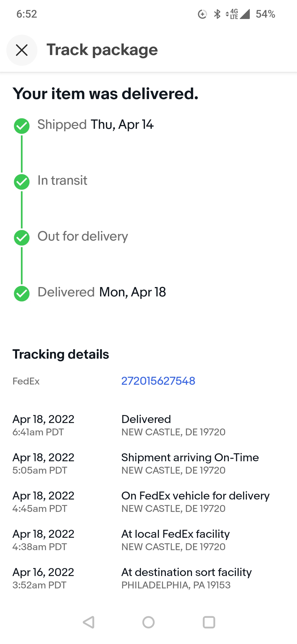This screenshot has height=644, width=297.
Task: Open FedEx tracking number 272015627548
Action: 158,381
